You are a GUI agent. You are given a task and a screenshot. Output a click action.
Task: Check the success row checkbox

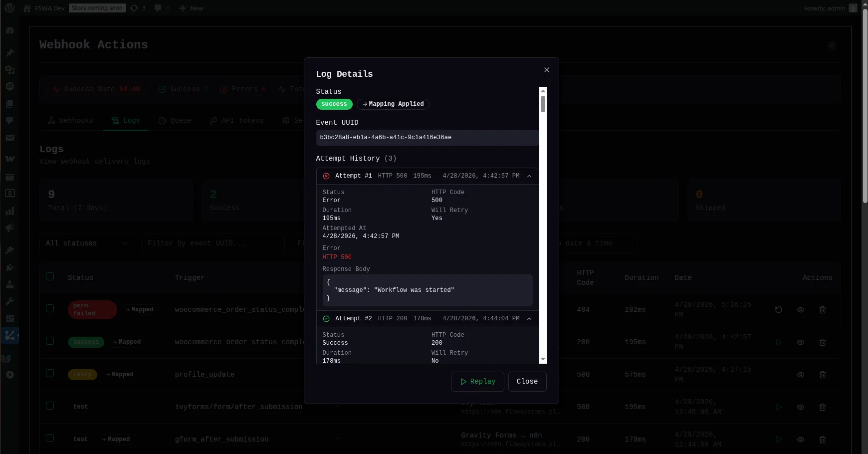point(50,341)
